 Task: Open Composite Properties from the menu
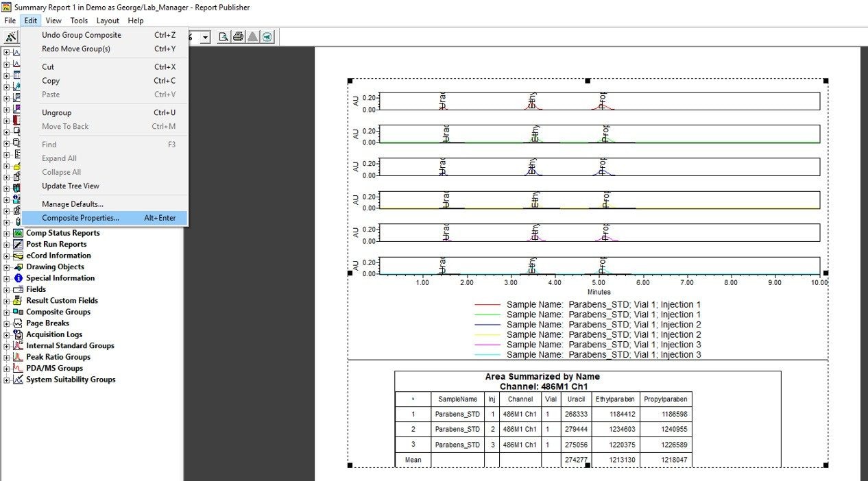pos(104,218)
